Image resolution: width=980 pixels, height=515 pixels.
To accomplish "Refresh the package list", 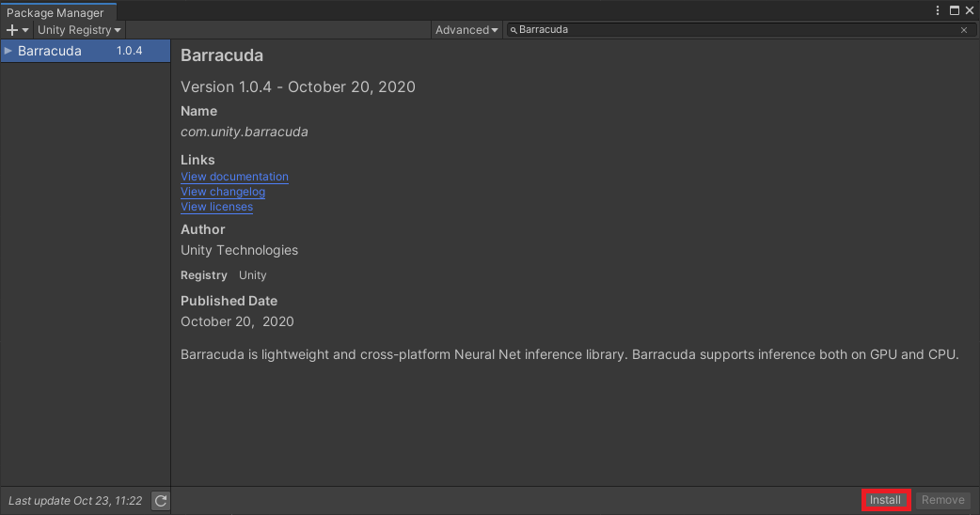I will click(x=161, y=501).
